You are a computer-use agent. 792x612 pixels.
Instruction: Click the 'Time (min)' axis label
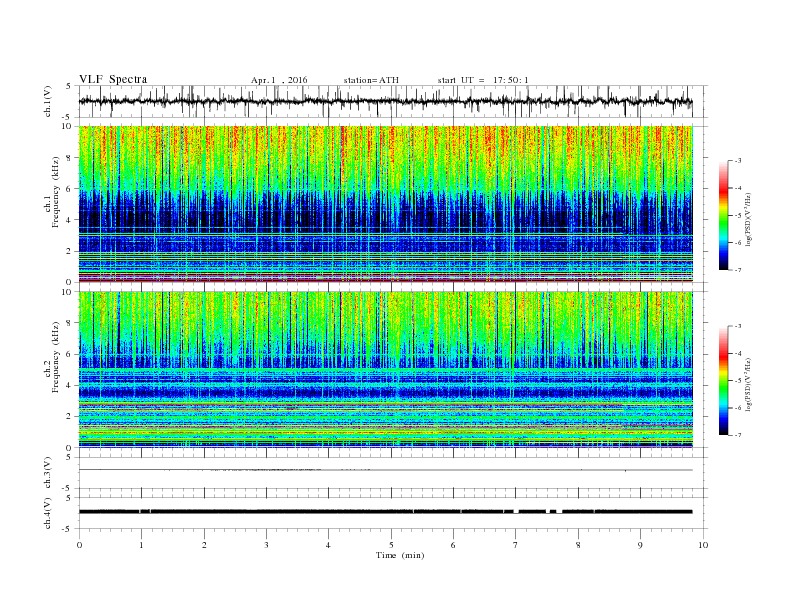[x=400, y=555]
